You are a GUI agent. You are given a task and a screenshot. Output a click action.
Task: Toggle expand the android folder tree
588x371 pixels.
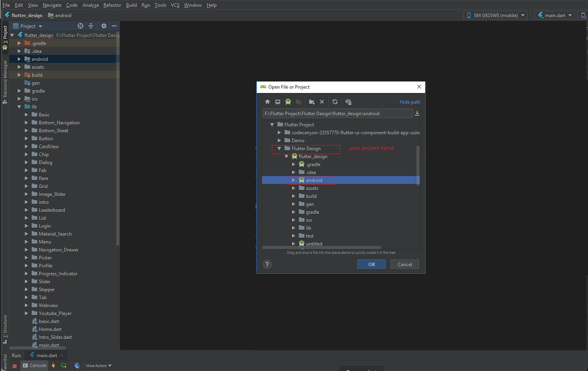click(293, 180)
